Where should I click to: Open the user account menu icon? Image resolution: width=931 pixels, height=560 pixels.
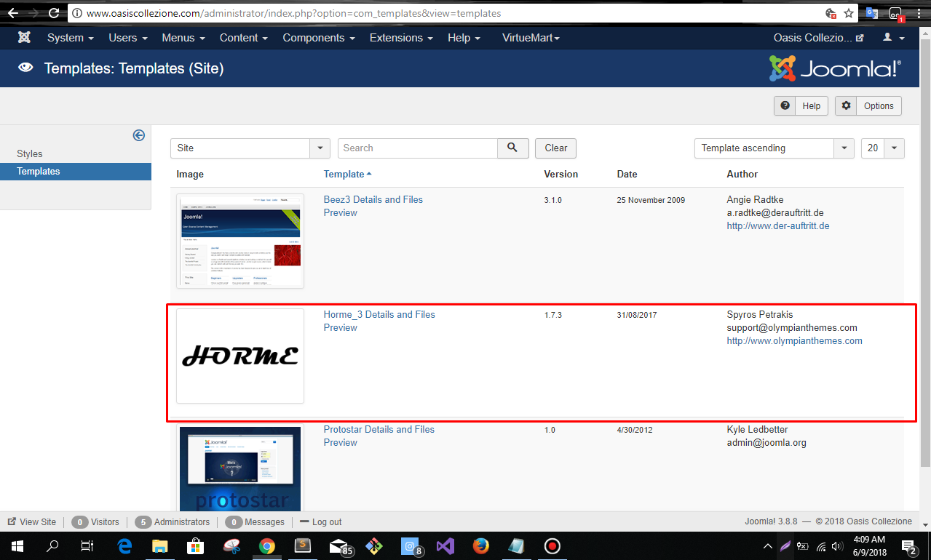point(894,38)
